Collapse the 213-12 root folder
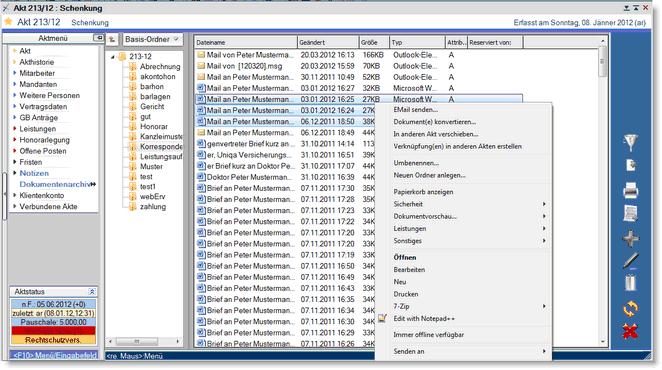The image size is (662, 370). pos(113,57)
